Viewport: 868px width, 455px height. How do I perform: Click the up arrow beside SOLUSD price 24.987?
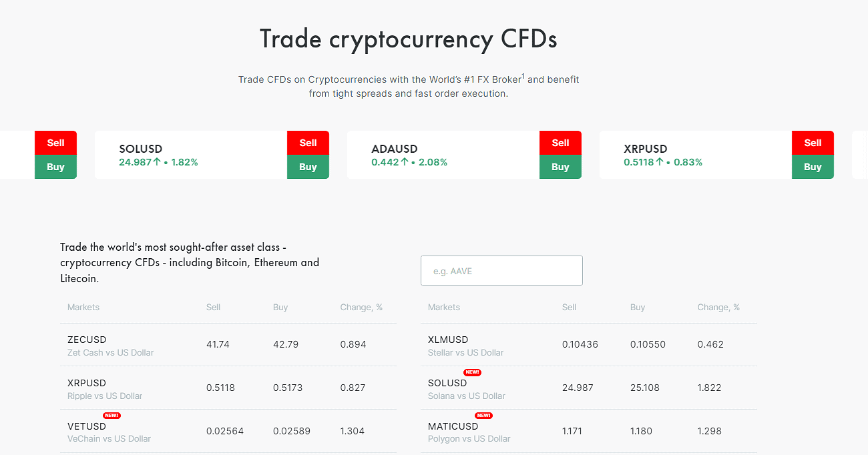pyautogui.click(x=157, y=162)
